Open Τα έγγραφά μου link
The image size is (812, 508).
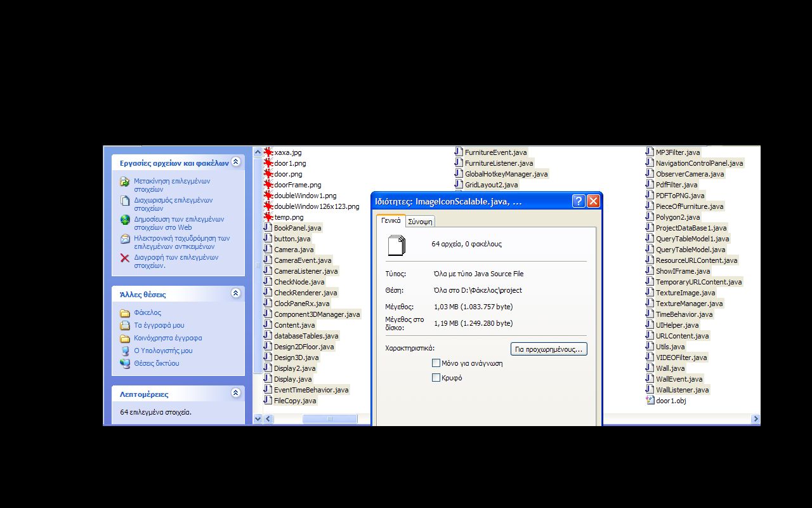(x=159, y=325)
